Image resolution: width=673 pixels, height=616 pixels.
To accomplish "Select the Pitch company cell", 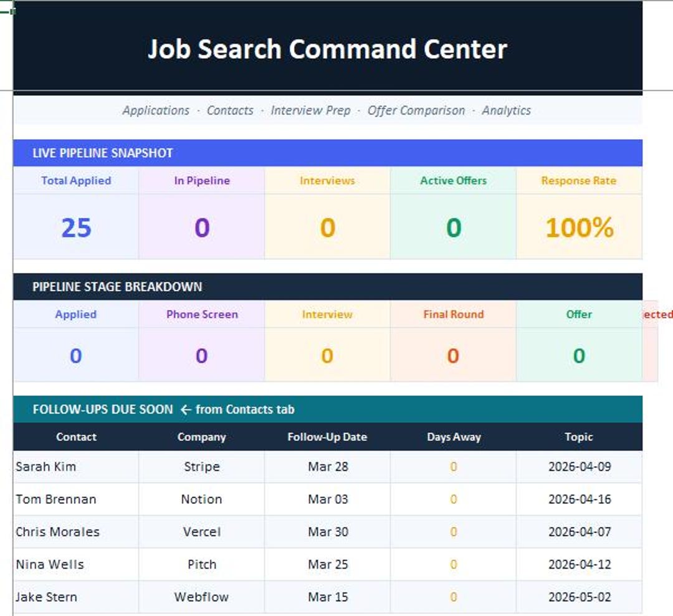I will 202,564.
